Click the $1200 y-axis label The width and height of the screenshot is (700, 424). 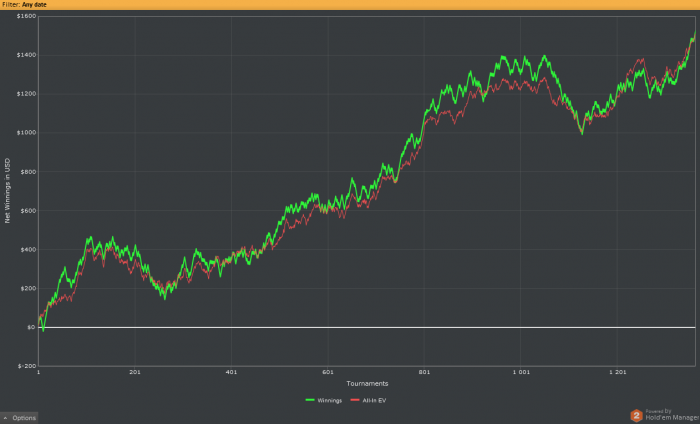[26, 94]
